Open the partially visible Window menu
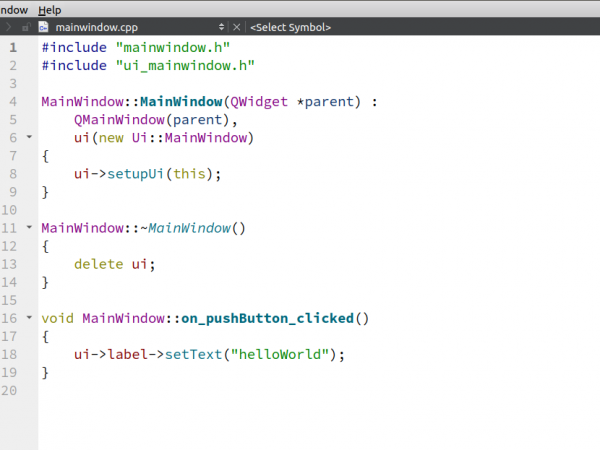Viewport: 600px width, 450px height. point(13,9)
